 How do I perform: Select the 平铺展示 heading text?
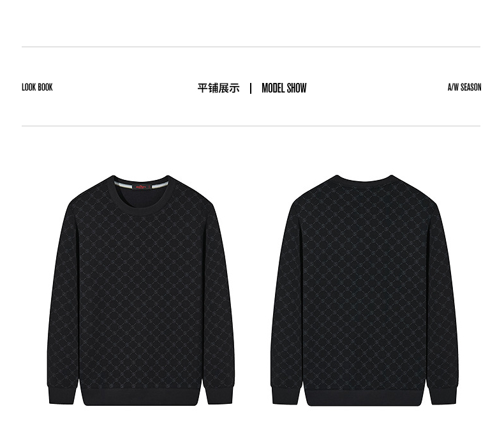pos(219,88)
